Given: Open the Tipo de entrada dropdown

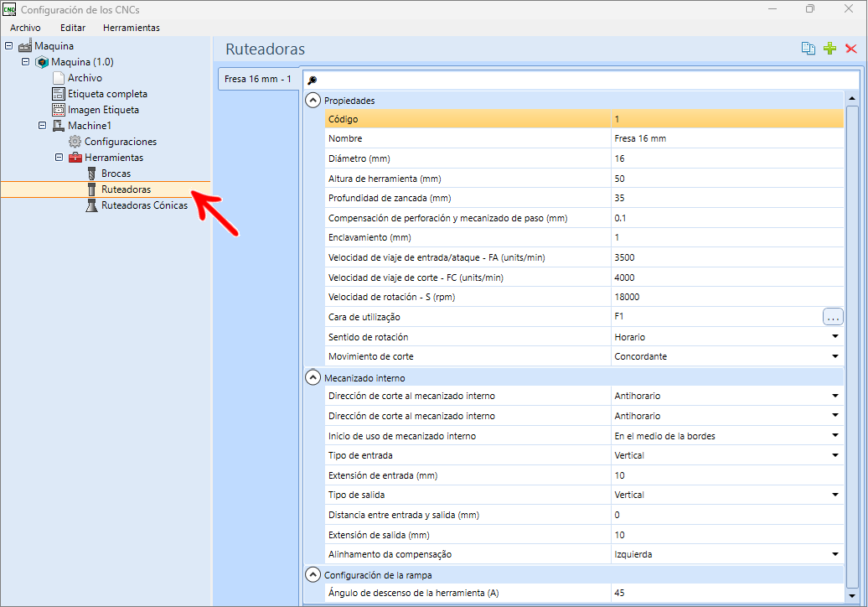Looking at the screenshot, I should (834, 455).
